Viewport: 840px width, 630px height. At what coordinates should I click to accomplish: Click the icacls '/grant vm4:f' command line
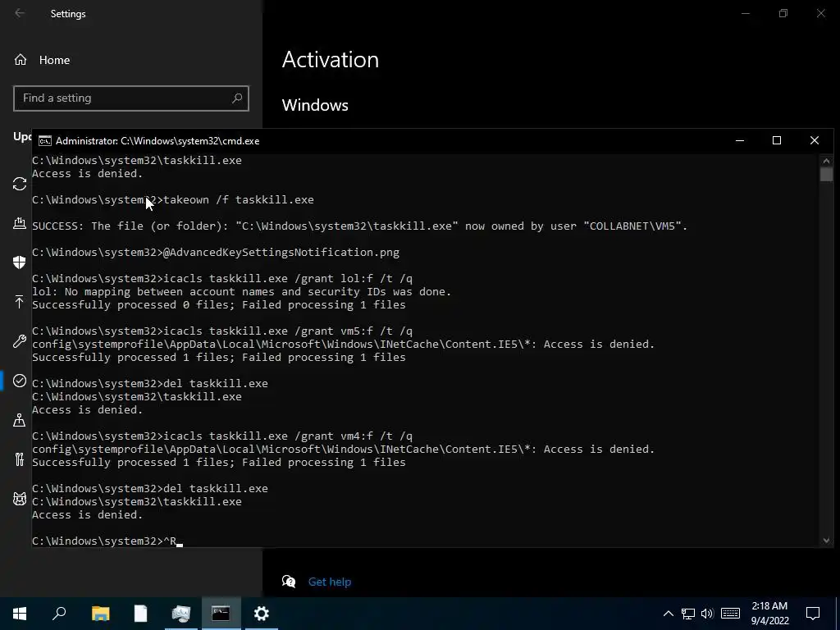(222, 436)
